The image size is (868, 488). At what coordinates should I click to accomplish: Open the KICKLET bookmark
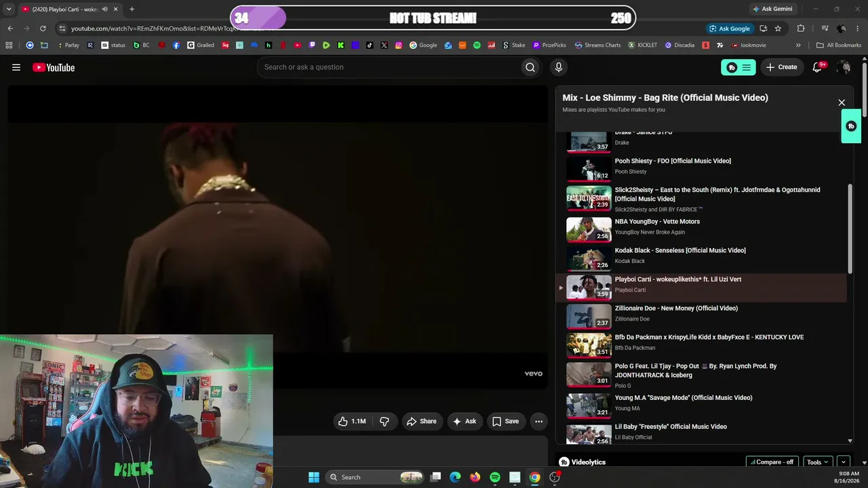[642, 45]
